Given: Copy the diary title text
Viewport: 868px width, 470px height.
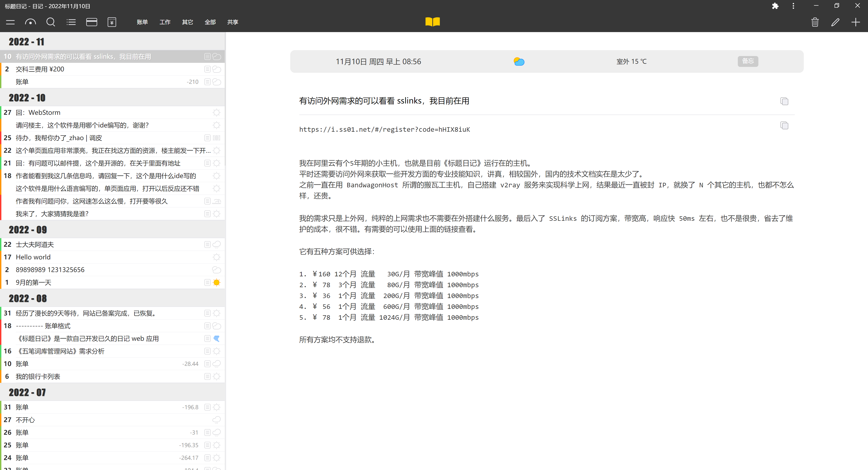Looking at the screenshot, I should click(x=784, y=101).
